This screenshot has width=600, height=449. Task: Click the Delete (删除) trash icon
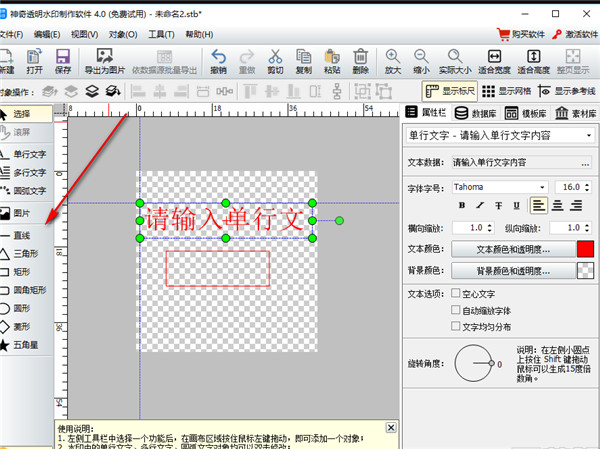click(361, 61)
